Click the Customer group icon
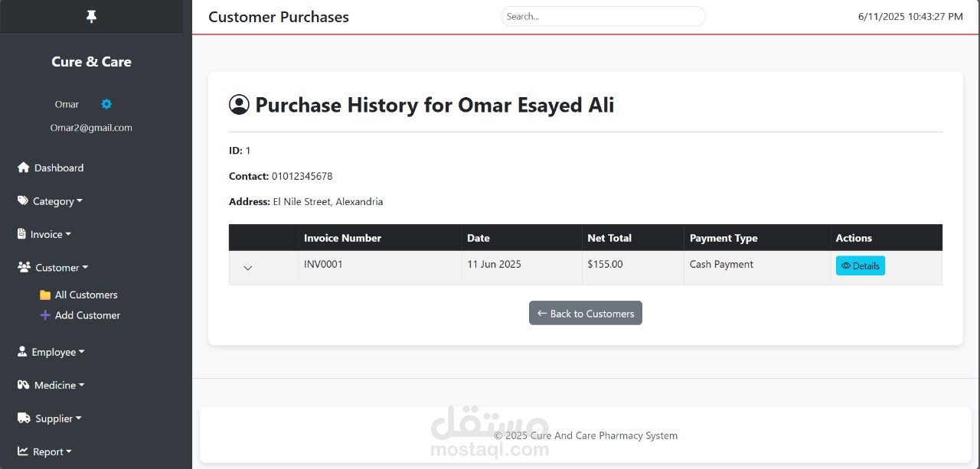This screenshot has width=980, height=469. [x=24, y=268]
